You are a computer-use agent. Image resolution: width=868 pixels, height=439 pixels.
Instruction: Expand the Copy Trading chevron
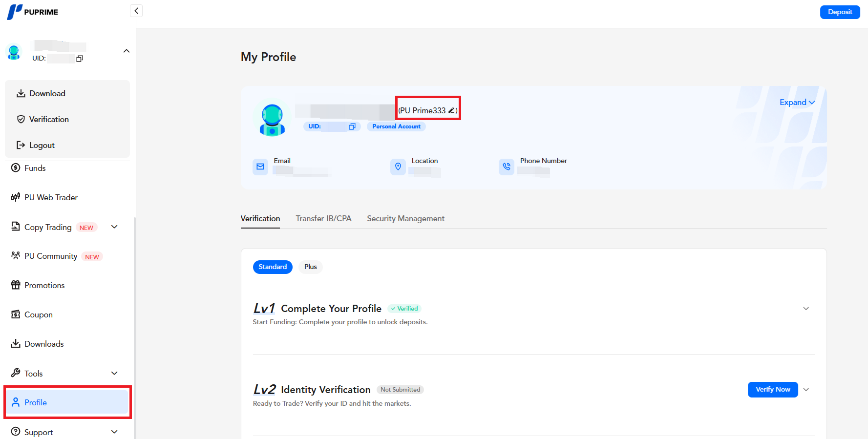click(114, 227)
